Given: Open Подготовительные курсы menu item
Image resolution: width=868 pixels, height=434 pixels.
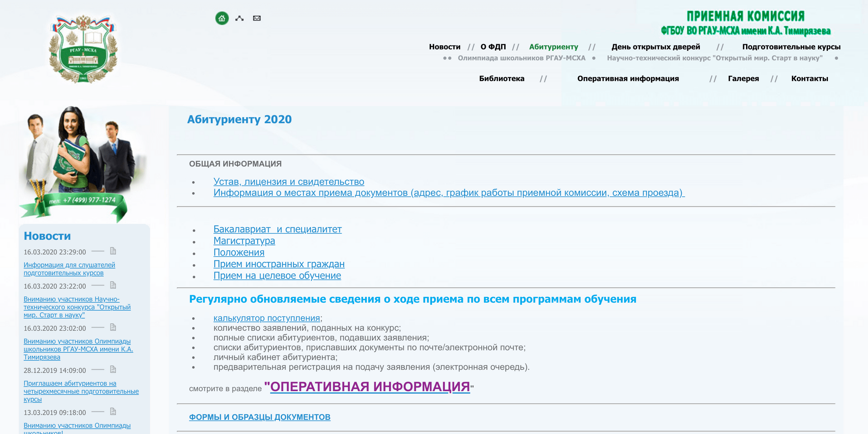Looking at the screenshot, I should (791, 47).
